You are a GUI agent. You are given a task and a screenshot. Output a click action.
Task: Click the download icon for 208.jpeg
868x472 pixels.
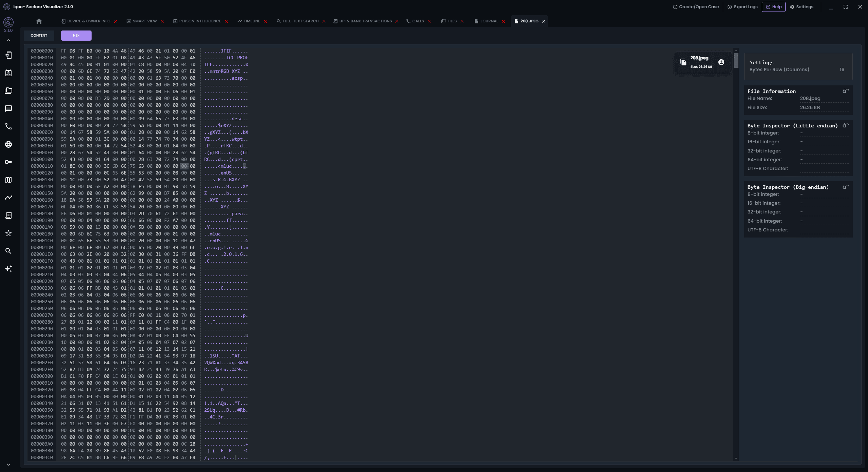[721, 62]
